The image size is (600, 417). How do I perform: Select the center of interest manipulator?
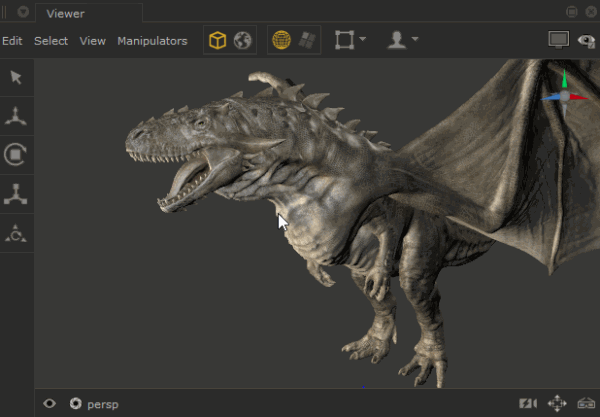pos(16,233)
